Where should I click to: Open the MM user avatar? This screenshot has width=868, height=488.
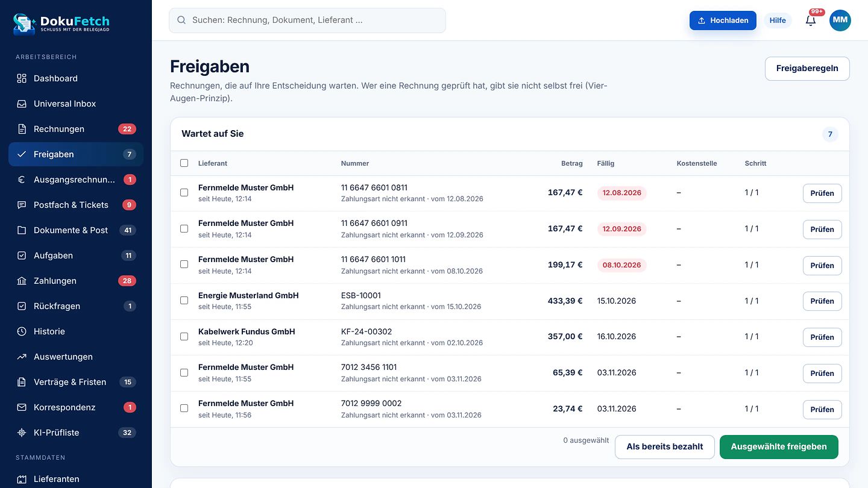840,20
